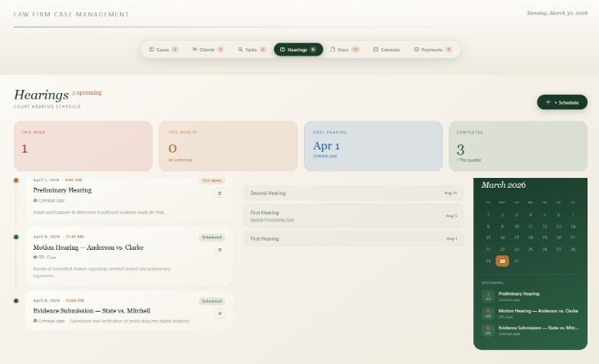This screenshot has height=364, width=599.
Task: Click the April 1 date badge in Upcoming list
Action: pyautogui.click(x=488, y=296)
